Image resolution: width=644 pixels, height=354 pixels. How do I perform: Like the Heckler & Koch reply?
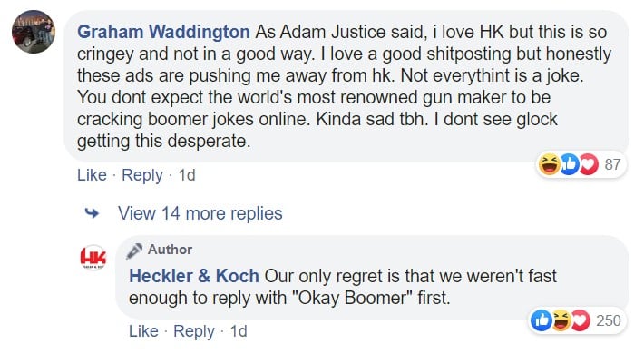(x=143, y=331)
